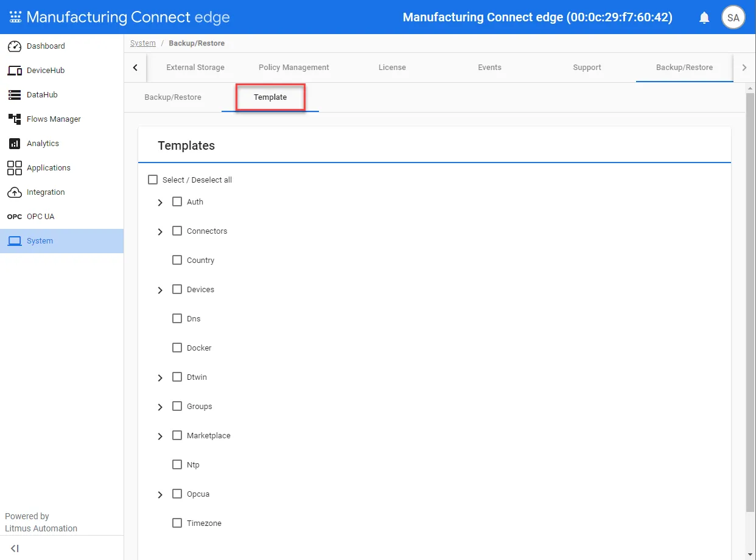Expand the Marketplace tree node
The width and height of the screenshot is (756, 560).
[160, 436]
